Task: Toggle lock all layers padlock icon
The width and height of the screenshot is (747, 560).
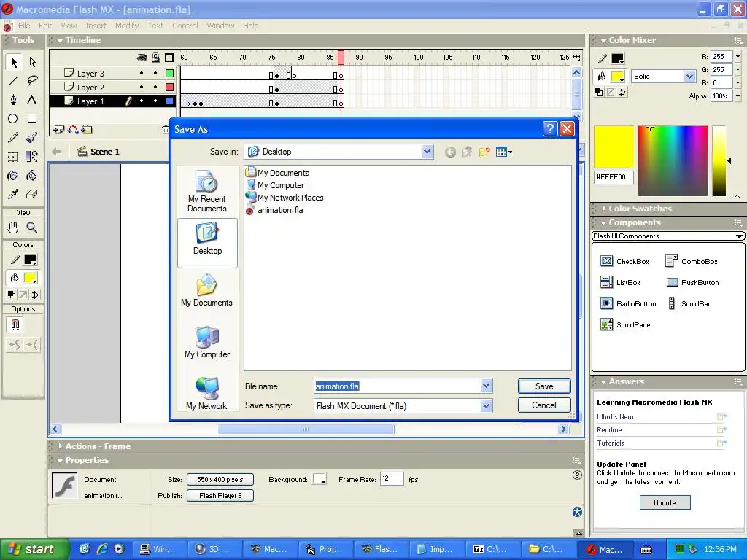Action: point(155,58)
